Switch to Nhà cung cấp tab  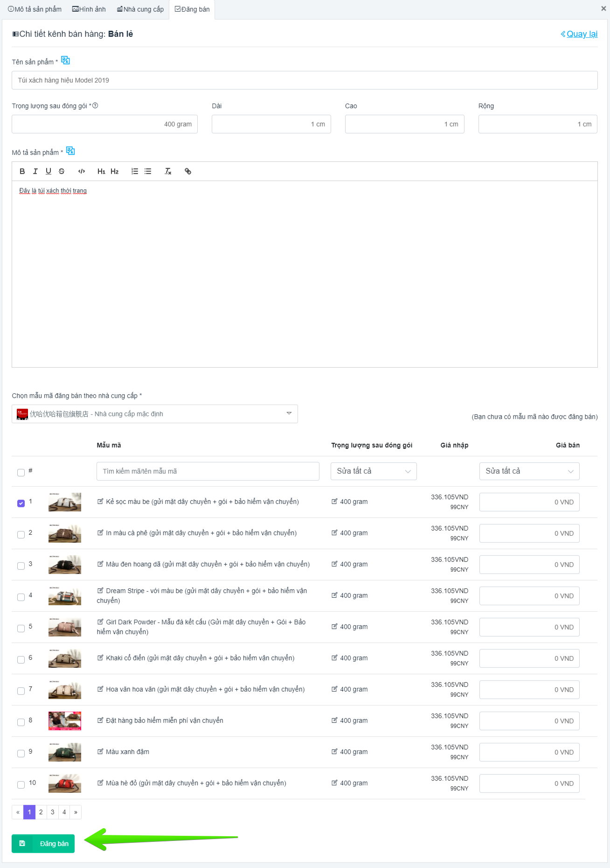click(140, 9)
